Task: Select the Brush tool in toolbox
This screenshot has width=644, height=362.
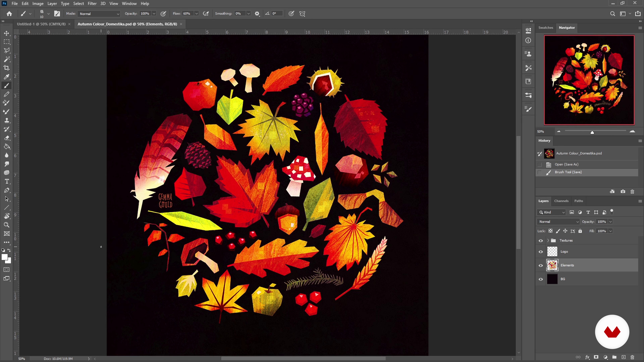Action: coord(7,85)
